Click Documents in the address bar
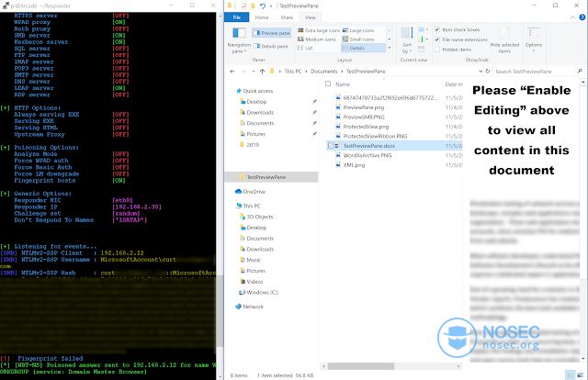 [x=324, y=72]
